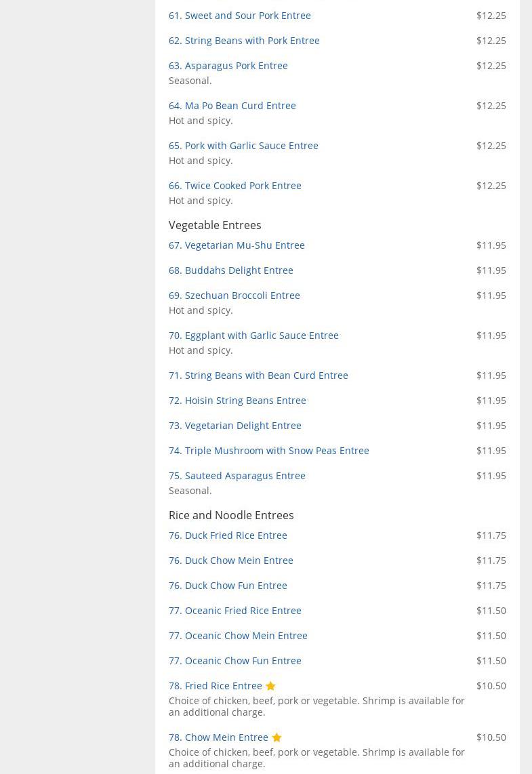532x774 pixels.
Task: Open Triple Mushroom with Snow Peas Entree
Action: click(268, 450)
